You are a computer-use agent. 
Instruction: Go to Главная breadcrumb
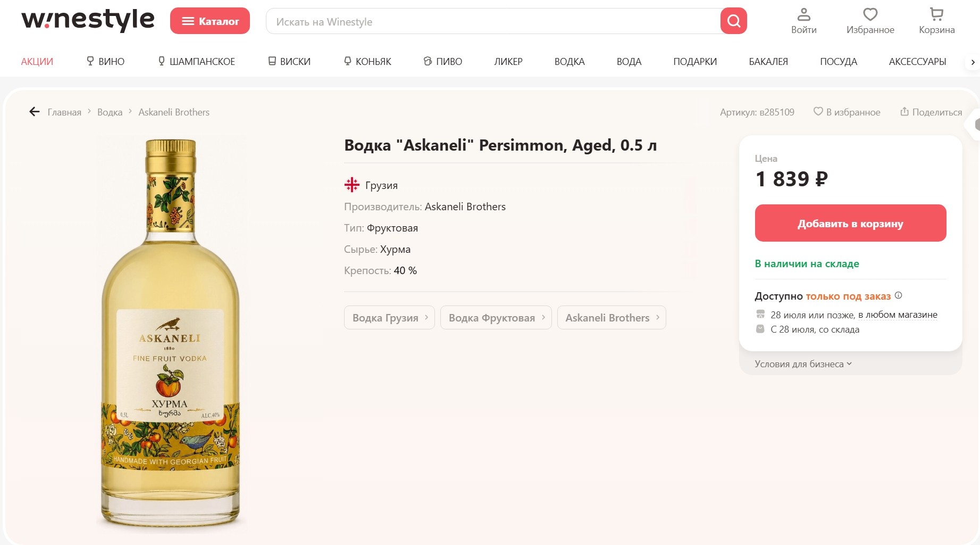64,112
